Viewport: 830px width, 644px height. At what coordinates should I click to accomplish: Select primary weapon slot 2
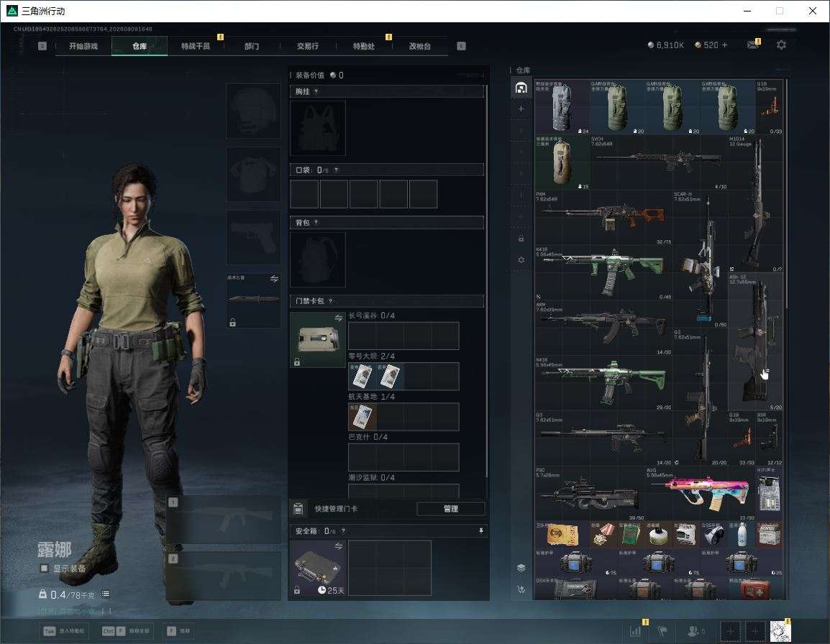coord(224,576)
